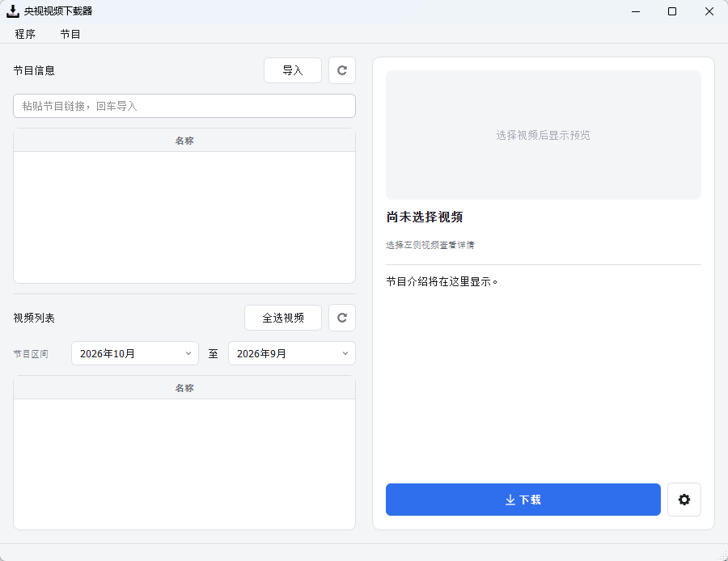Screen dimensions: 728x561
Task: Click the 选择视频后显示预览 preview area
Action: point(544,135)
